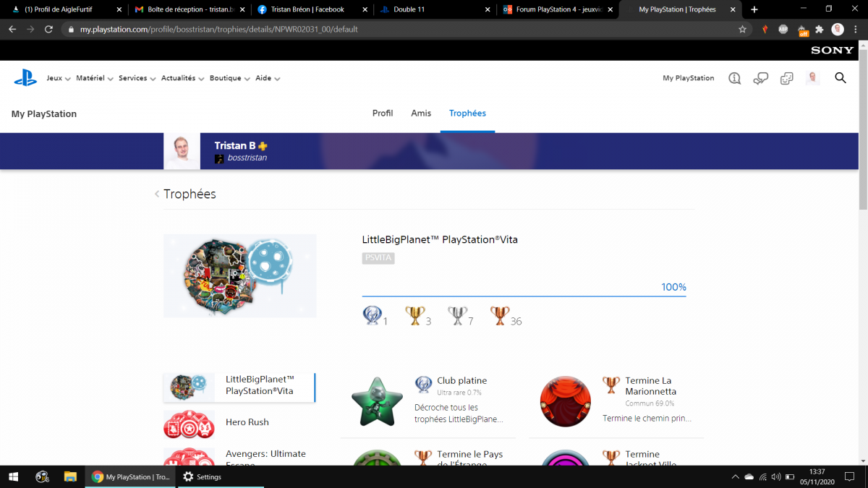Reload the page with the refresh icon
The width and height of the screenshot is (868, 488).
click(x=48, y=30)
